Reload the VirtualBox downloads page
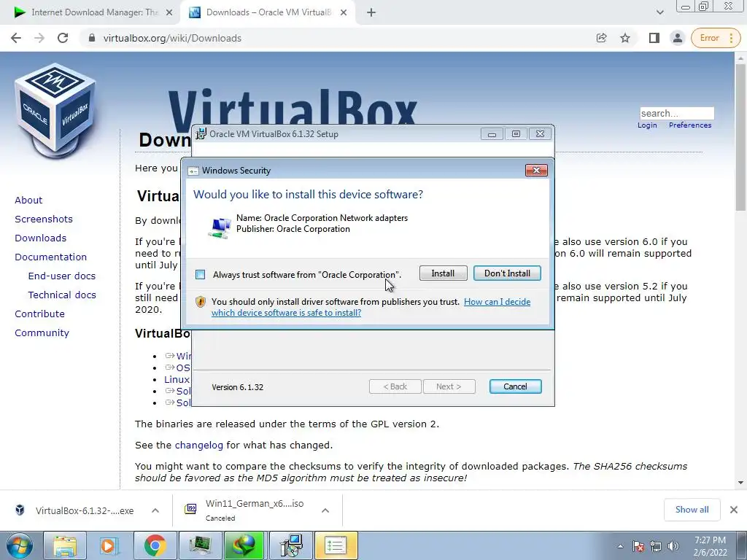Image resolution: width=747 pixels, height=560 pixels. tap(63, 38)
